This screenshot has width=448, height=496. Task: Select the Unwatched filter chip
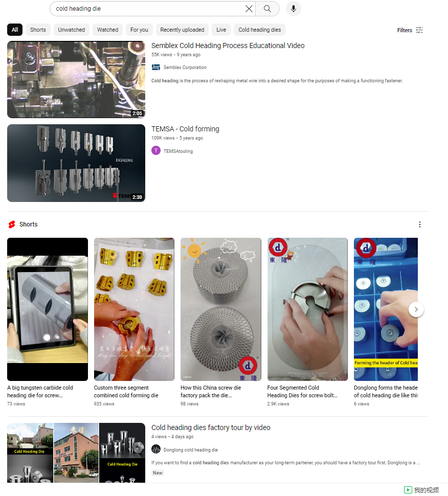tap(72, 30)
